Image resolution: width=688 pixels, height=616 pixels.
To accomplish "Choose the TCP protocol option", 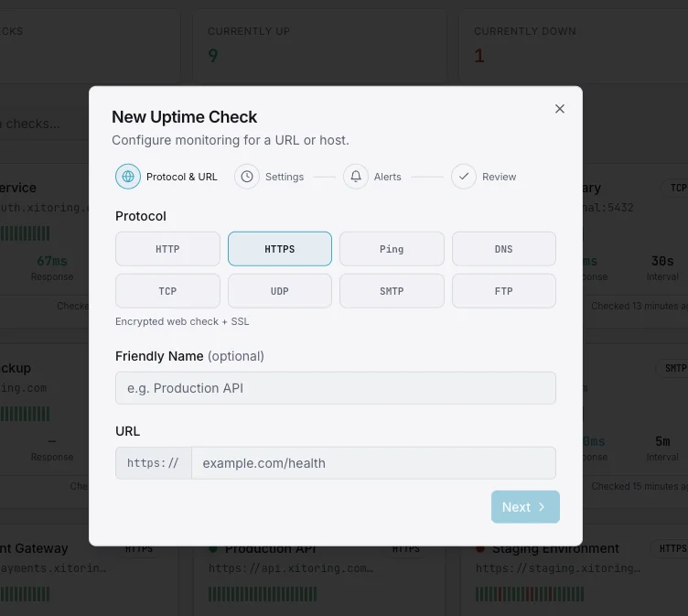I will point(167,291).
